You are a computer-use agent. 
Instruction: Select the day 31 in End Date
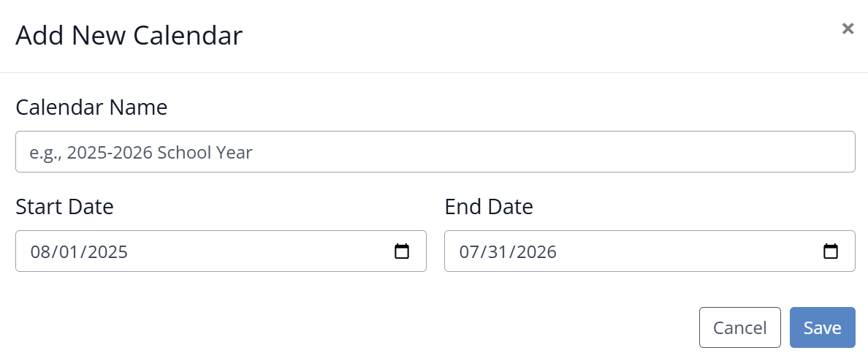pos(497,252)
